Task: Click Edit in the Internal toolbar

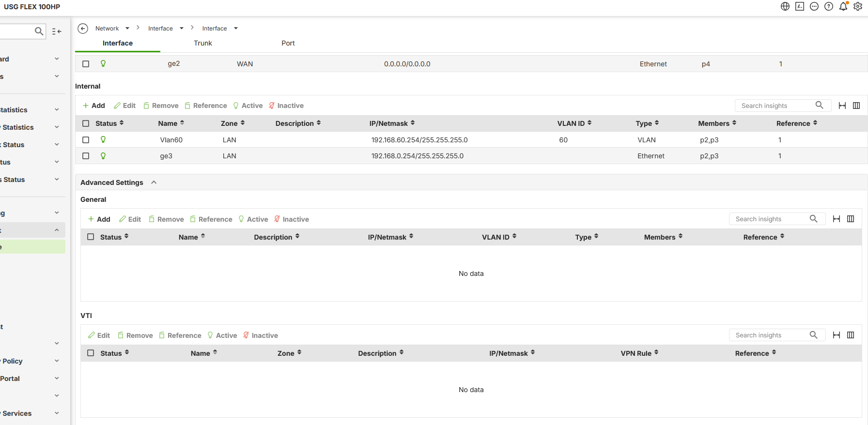Action: coord(125,106)
